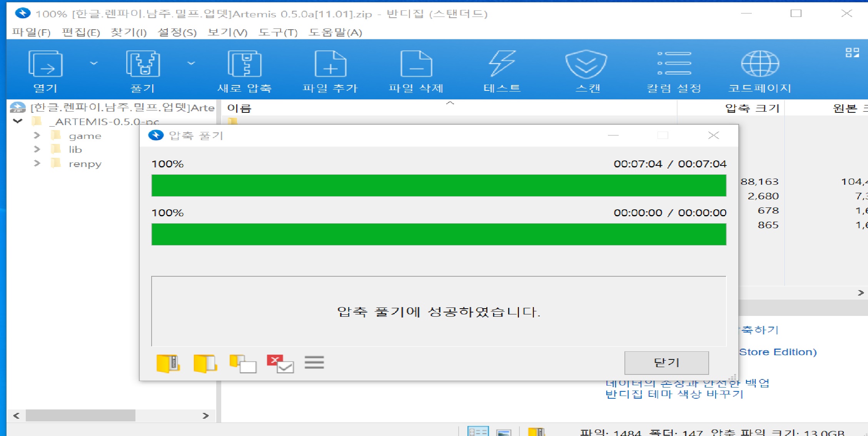
Task: Click the 파일 추가 toolbar icon
Action: (331, 64)
